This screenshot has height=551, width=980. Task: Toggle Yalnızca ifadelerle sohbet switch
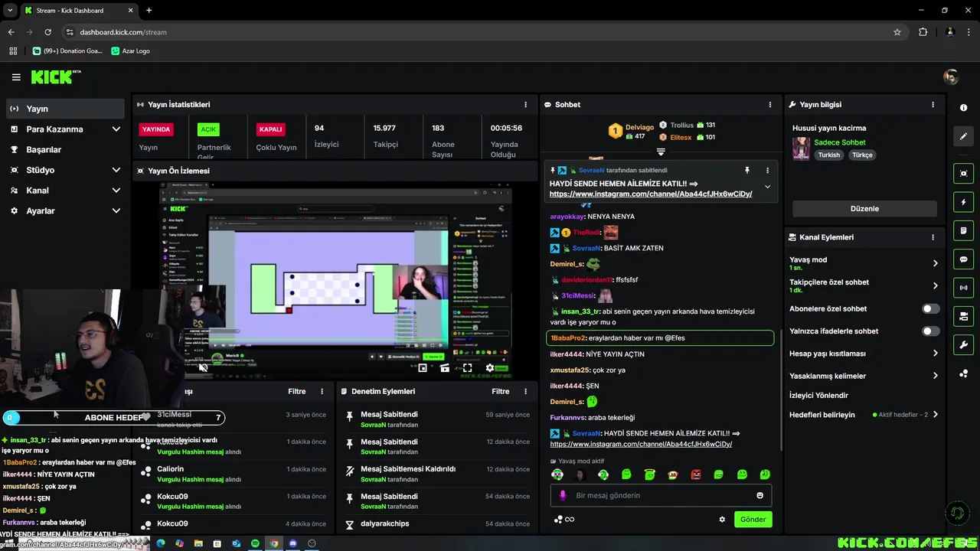[930, 331]
